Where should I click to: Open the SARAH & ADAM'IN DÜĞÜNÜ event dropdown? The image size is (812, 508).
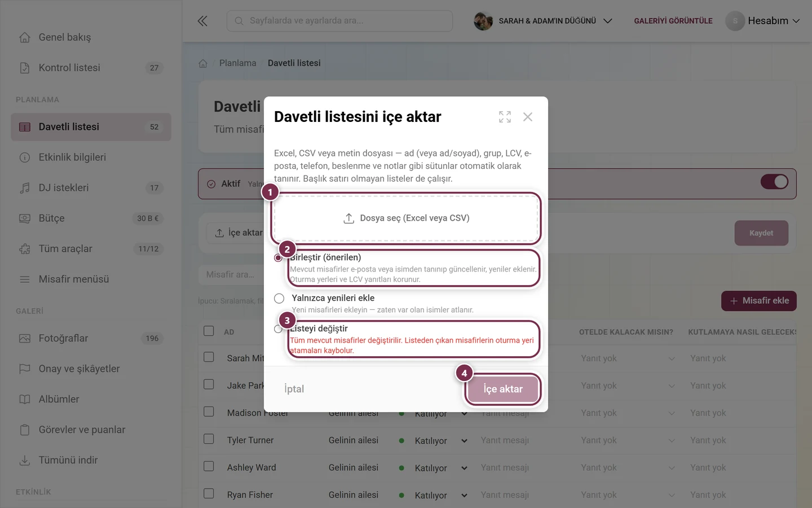543,21
